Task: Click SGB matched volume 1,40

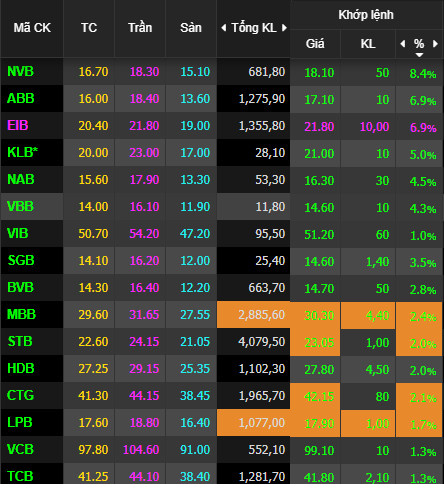Action: pos(378,262)
